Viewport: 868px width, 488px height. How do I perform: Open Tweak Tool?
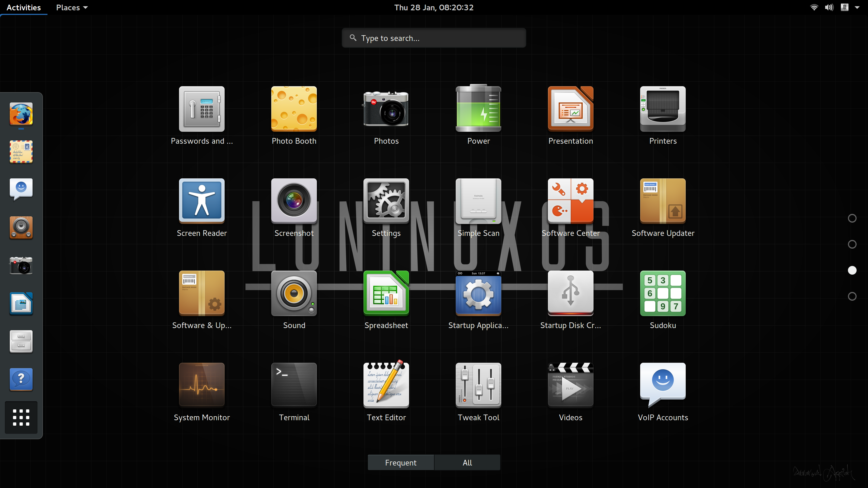478,392
